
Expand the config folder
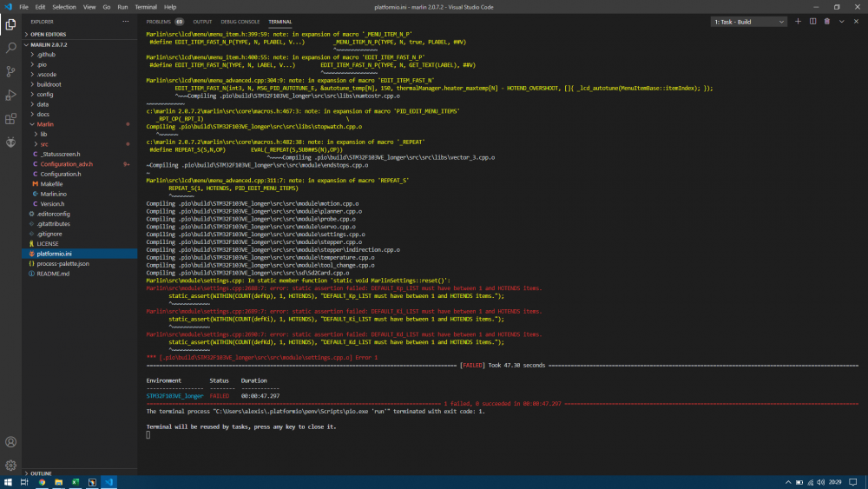coord(79,94)
